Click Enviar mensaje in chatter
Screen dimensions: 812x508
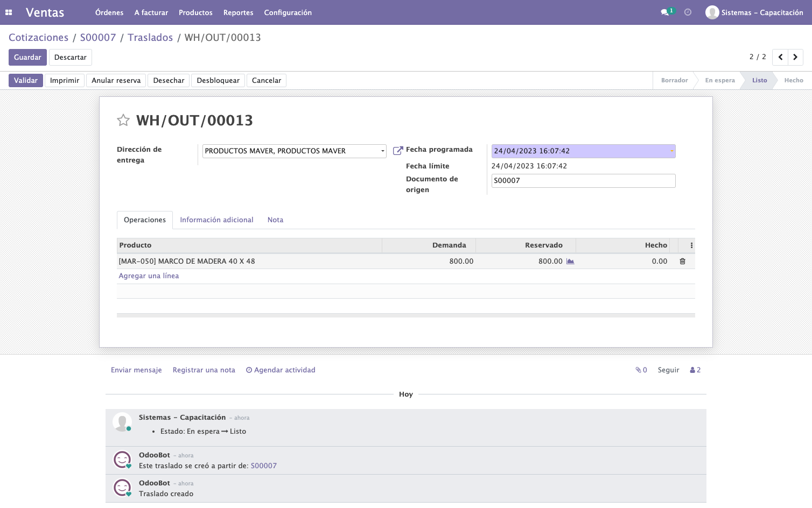136,370
